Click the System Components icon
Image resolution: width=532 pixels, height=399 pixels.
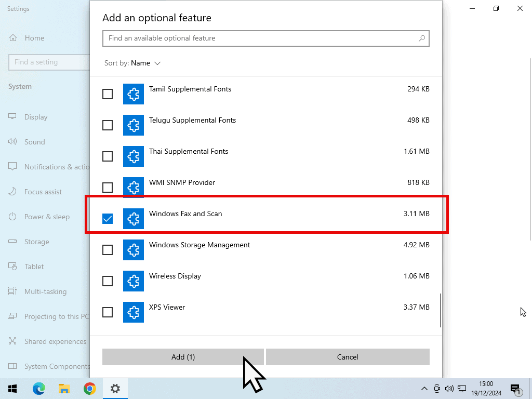12,366
